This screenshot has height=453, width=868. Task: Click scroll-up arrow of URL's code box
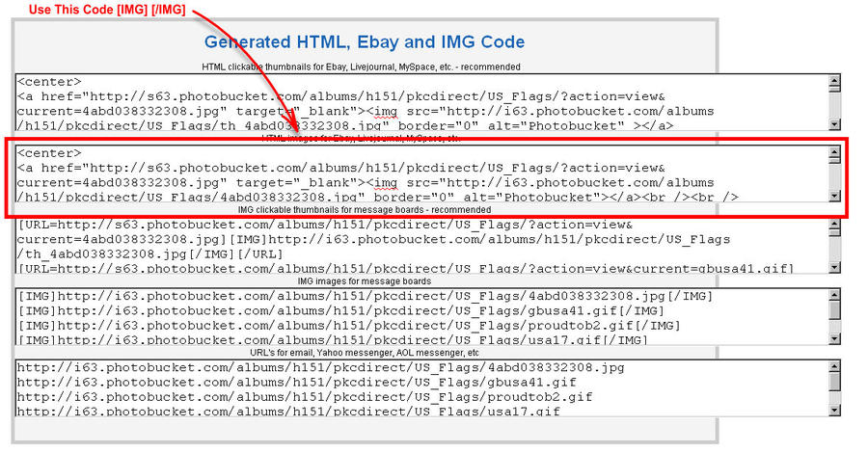[834, 369]
